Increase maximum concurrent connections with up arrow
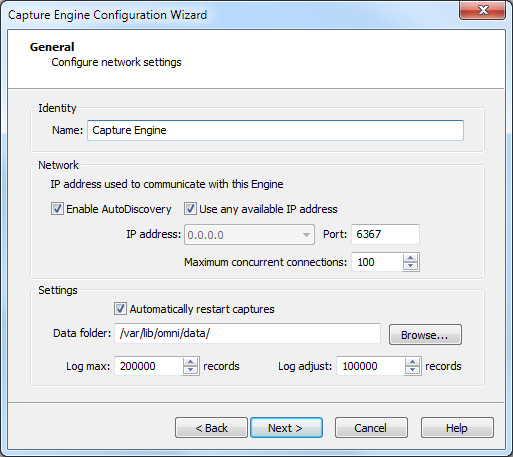Image resolution: width=513 pixels, height=457 pixels. [410, 258]
